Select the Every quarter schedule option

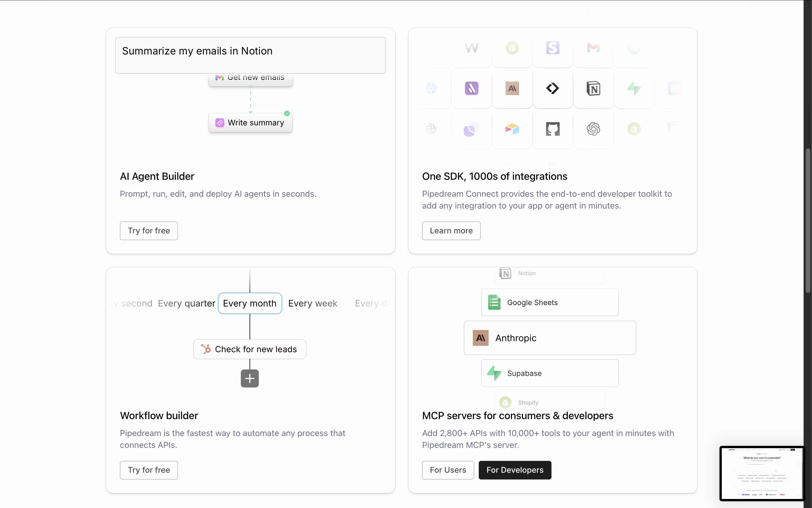pos(186,303)
